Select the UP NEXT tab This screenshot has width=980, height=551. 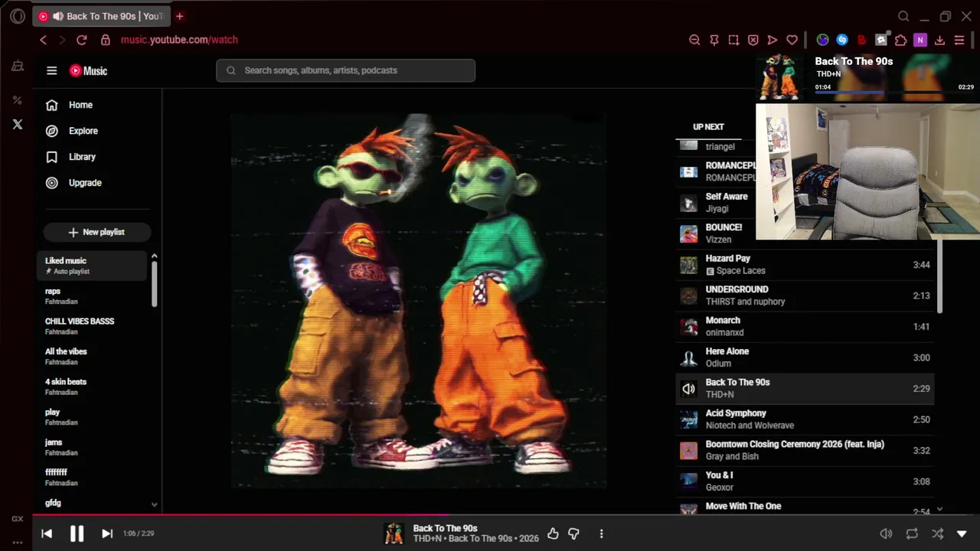tap(708, 127)
